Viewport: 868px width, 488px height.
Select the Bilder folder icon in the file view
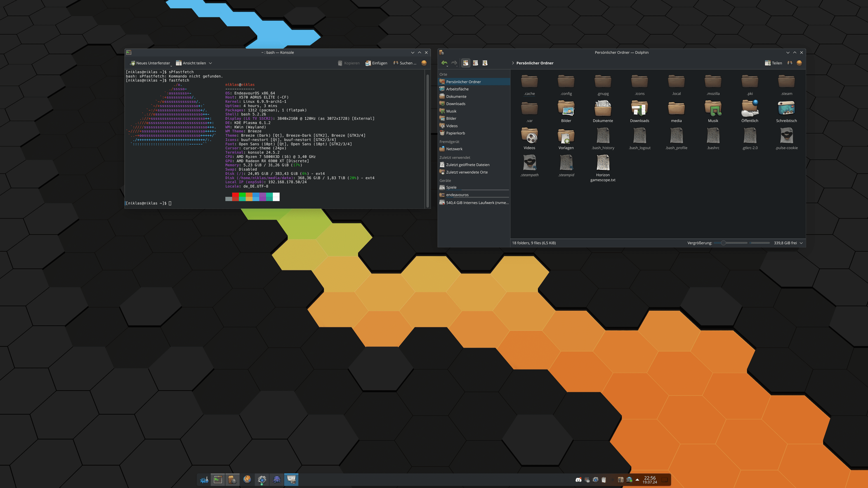coord(566,109)
